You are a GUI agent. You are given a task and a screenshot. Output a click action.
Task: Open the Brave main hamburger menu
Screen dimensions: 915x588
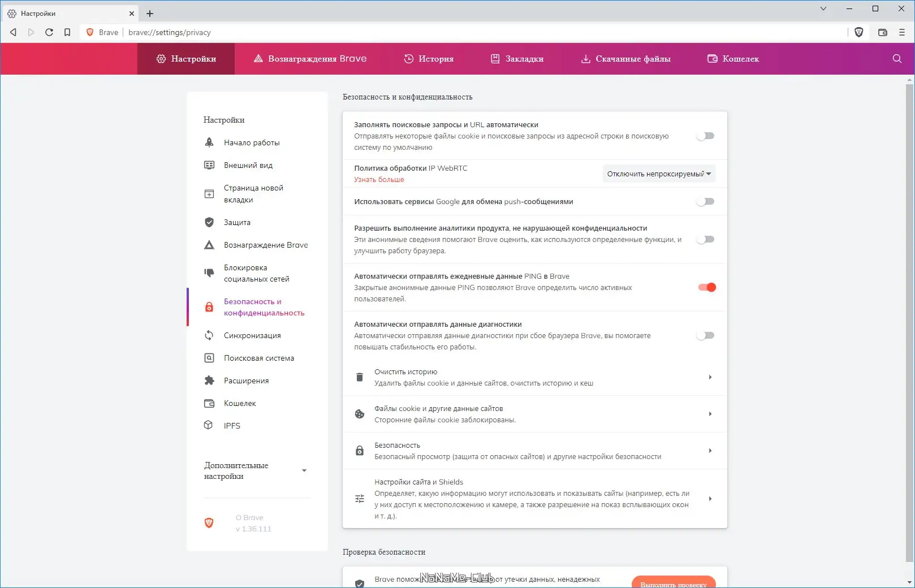click(x=902, y=32)
